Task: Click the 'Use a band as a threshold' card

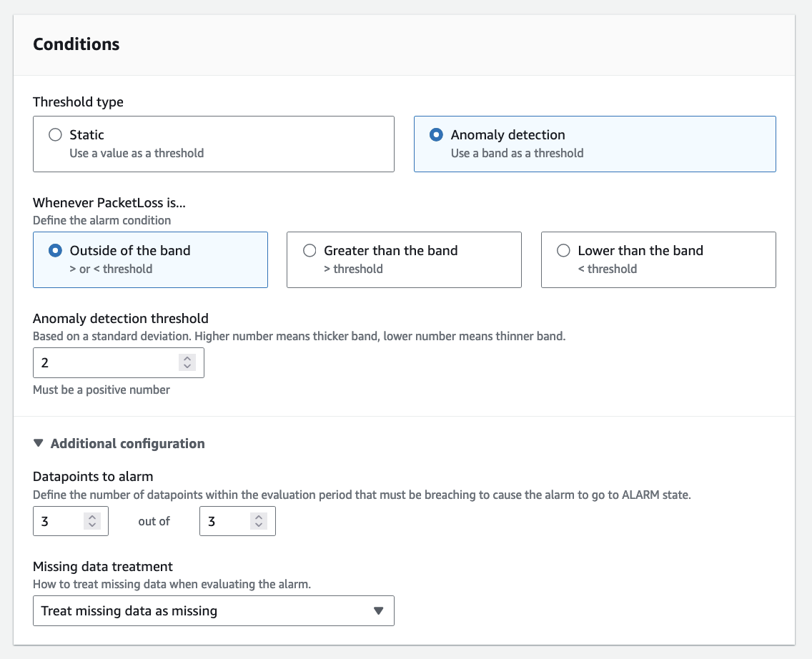Action: pyautogui.click(x=595, y=153)
